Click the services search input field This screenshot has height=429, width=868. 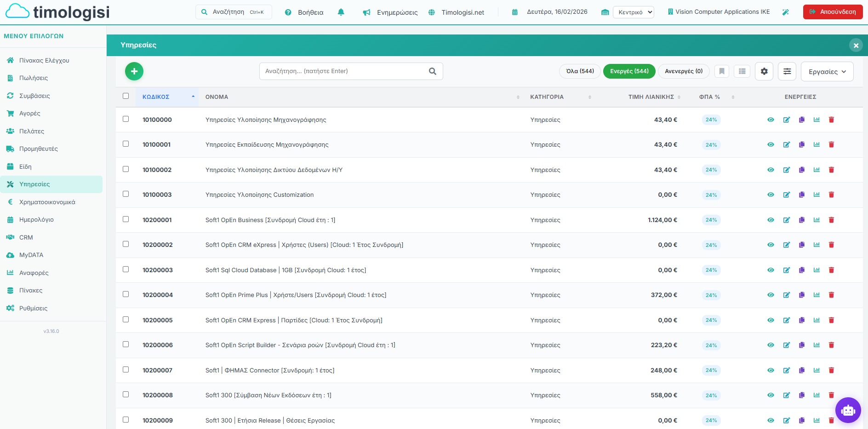(x=345, y=71)
